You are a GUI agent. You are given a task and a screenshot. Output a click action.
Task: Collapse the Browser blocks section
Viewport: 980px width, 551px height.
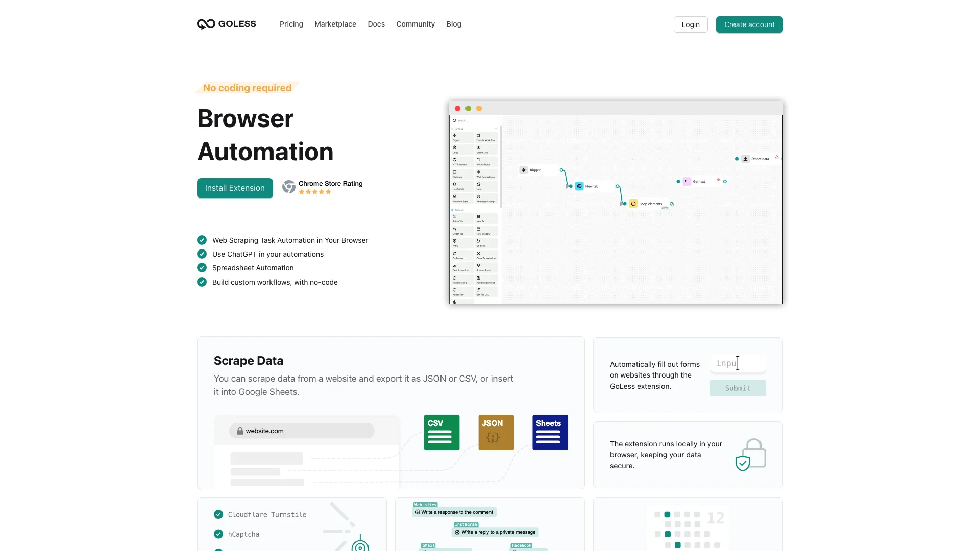click(x=496, y=210)
